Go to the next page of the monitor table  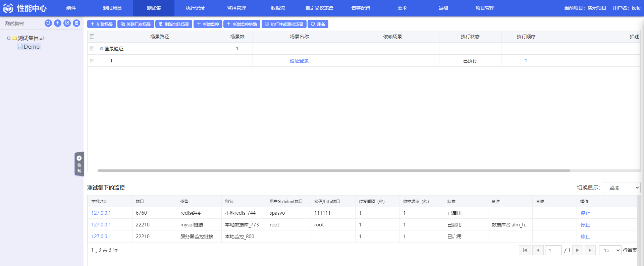[x=577, y=250]
